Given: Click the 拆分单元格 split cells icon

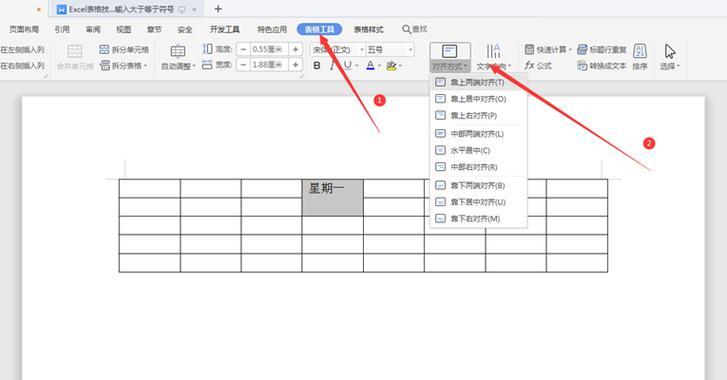Looking at the screenshot, I should point(104,50).
